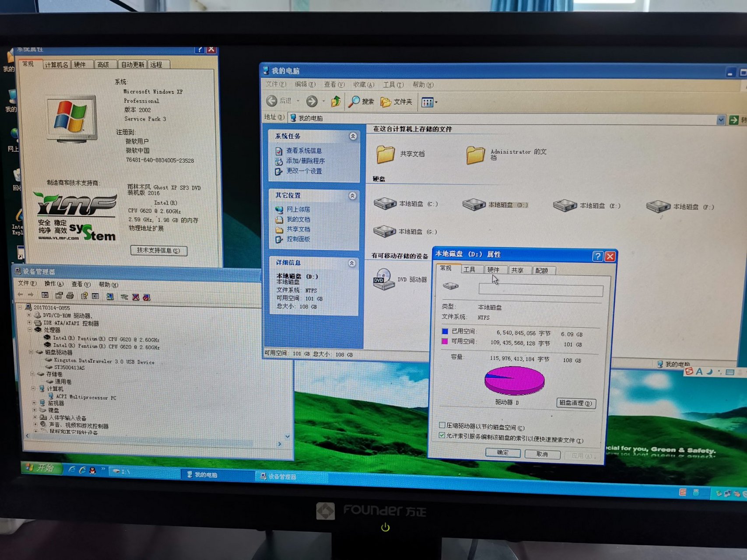This screenshot has width=747, height=560.
Task: Click show/hide console tree icon in Device Manager
Action: click(x=45, y=295)
